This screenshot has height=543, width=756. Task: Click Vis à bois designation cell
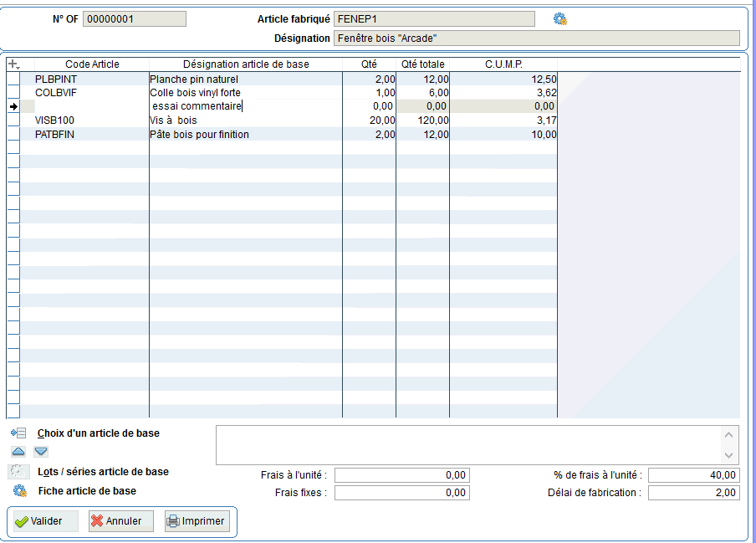coord(246,120)
